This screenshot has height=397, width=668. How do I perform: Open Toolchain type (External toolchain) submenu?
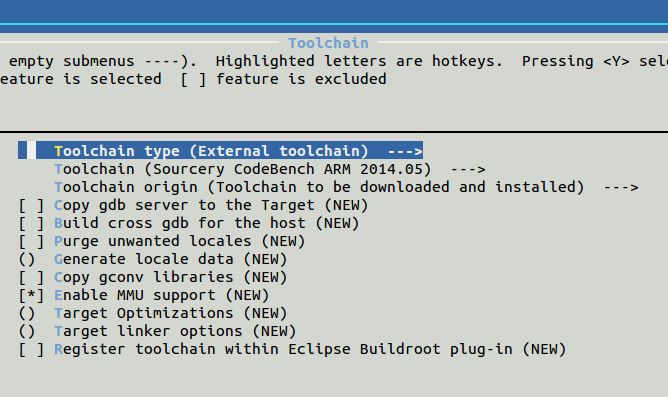coord(220,150)
